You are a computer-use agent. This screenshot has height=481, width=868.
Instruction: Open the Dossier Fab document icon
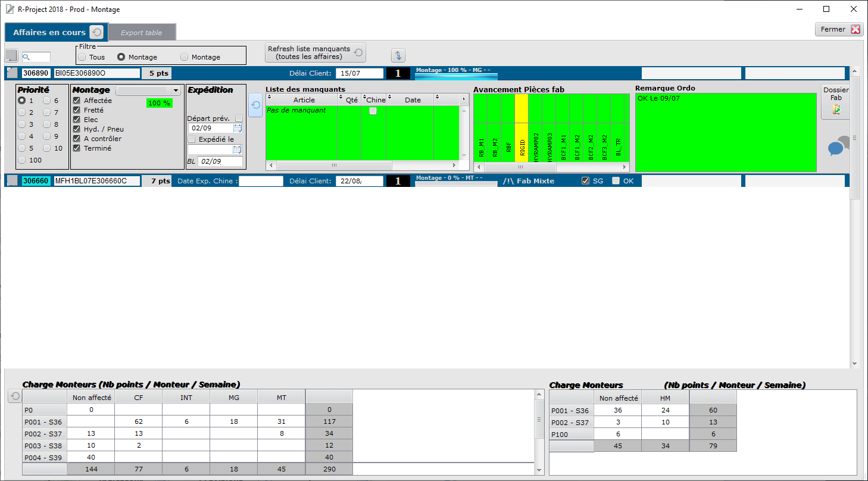836,110
